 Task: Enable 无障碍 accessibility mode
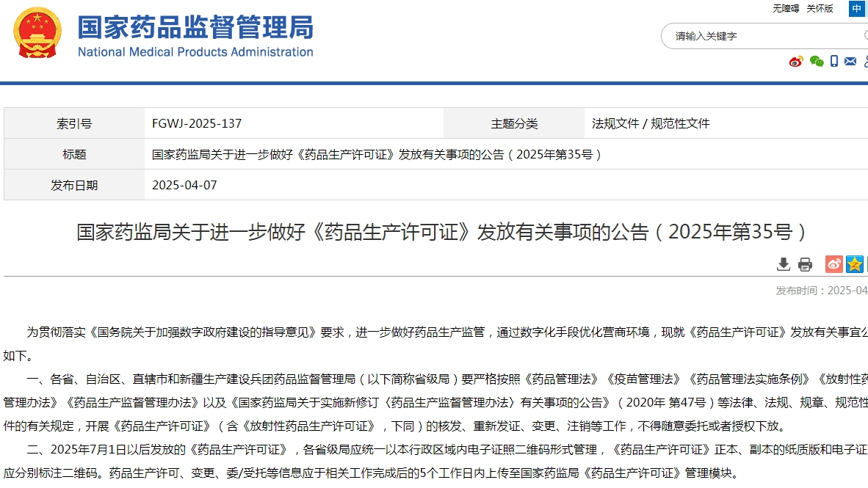(x=785, y=9)
